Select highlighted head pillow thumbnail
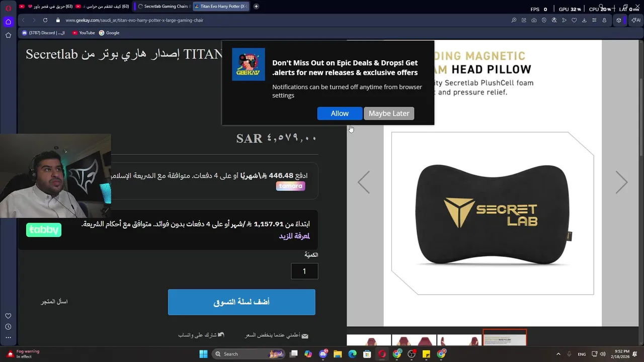This screenshot has width=644, height=362. click(x=505, y=338)
